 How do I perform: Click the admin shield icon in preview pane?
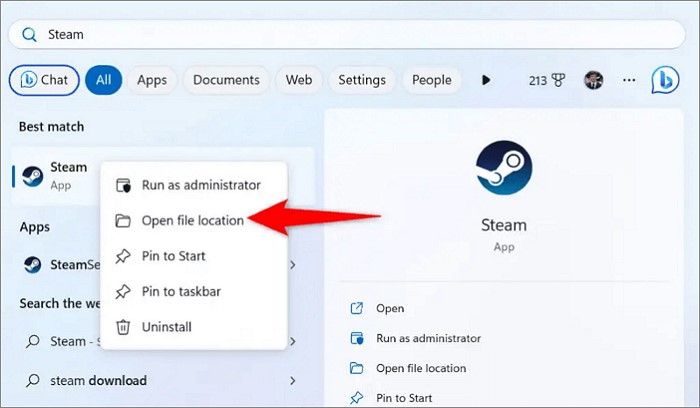(357, 338)
